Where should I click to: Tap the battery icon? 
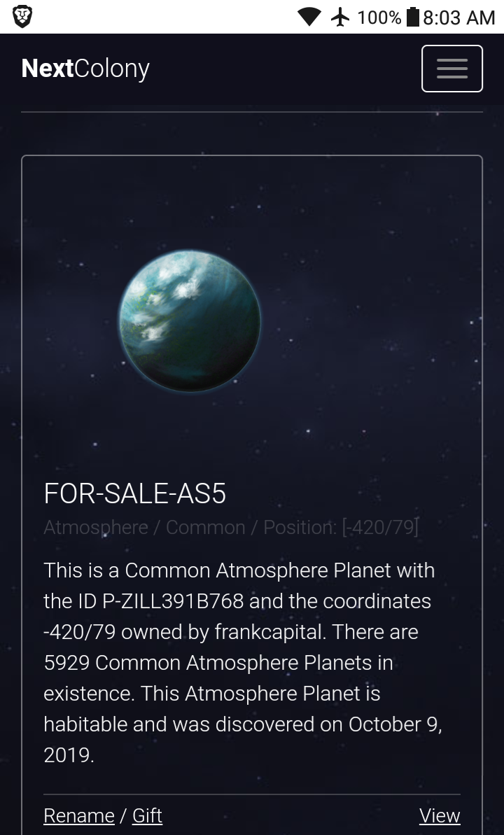413,17
